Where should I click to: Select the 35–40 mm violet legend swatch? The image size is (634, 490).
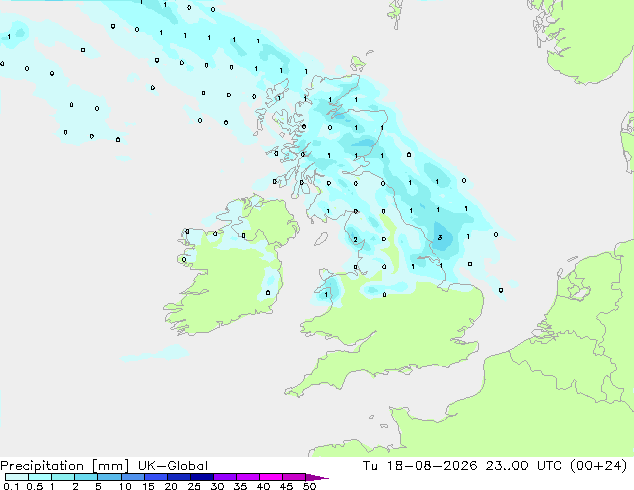click(x=247, y=477)
